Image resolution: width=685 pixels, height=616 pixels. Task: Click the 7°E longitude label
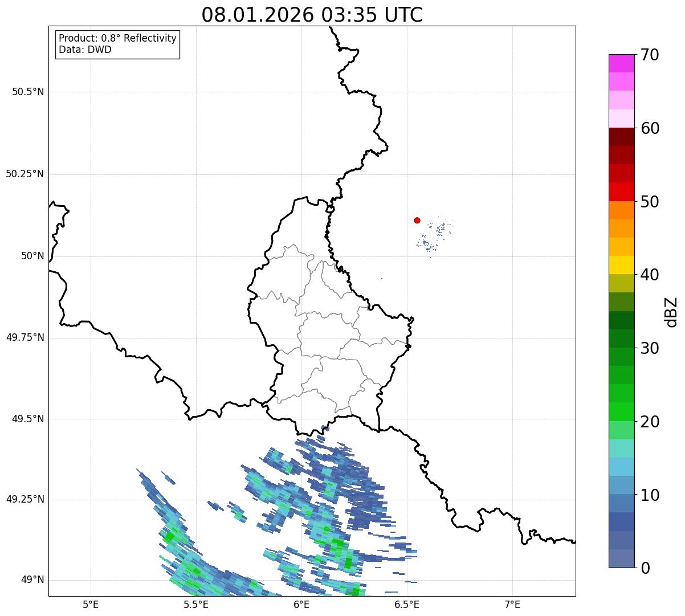point(513,604)
